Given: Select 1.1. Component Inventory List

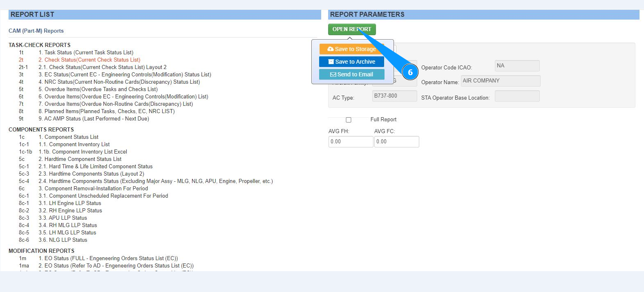Looking at the screenshot, I should [74, 145].
